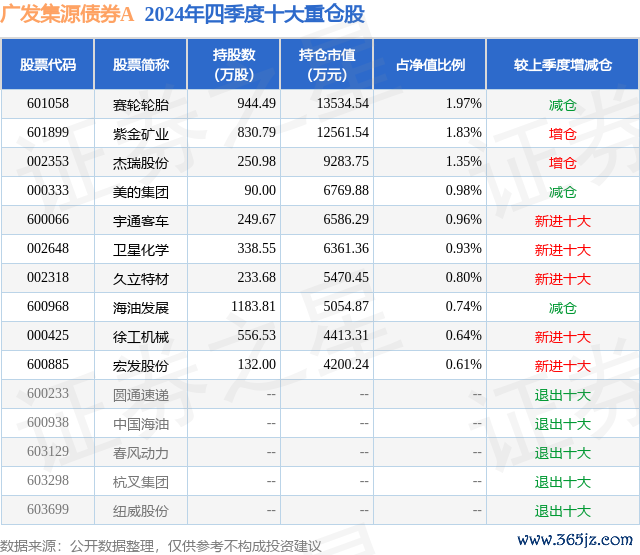Image resolution: width=640 pixels, height=555 pixels.
Task: Click the 增仓 status for 紫金矿业
Action: pos(562,134)
